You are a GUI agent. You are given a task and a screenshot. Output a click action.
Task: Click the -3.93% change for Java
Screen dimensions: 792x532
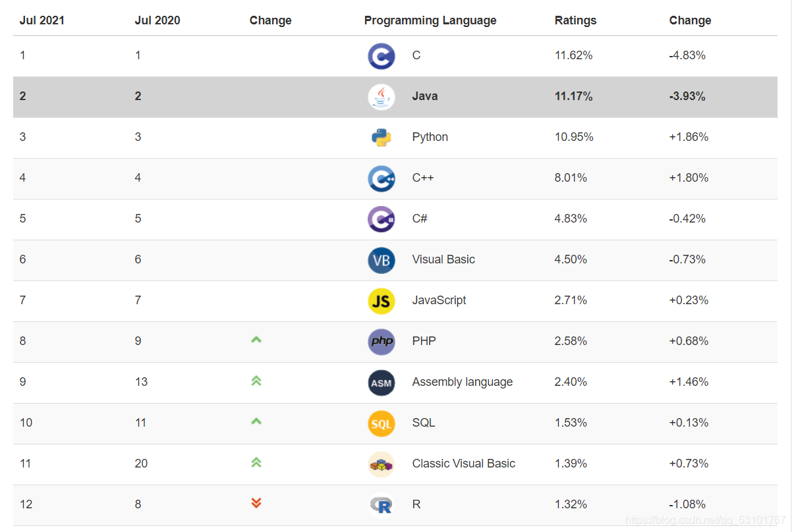click(x=688, y=96)
